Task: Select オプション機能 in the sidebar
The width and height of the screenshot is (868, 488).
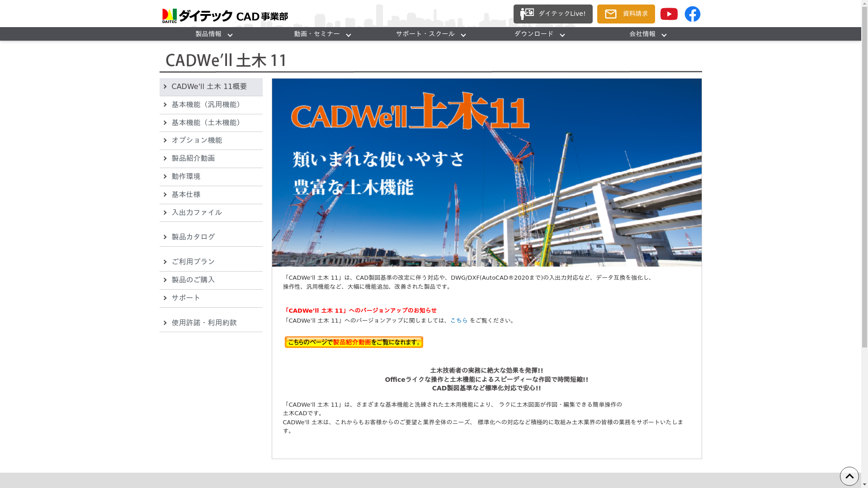Action: (x=197, y=141)
